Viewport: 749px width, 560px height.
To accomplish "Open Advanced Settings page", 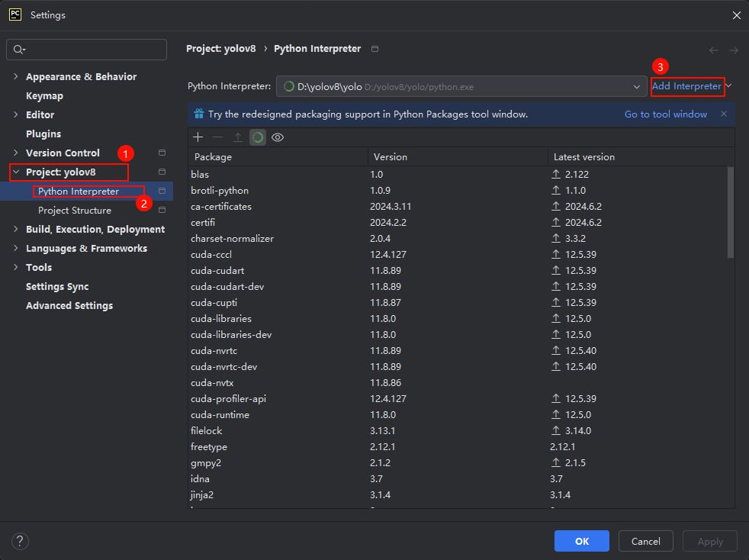I will [69, 306].
